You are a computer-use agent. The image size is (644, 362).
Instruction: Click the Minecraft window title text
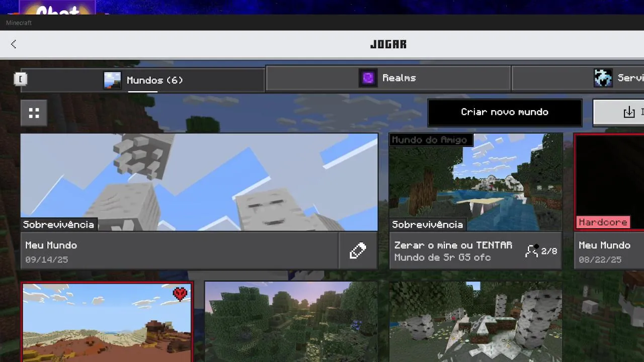[19, 23]
